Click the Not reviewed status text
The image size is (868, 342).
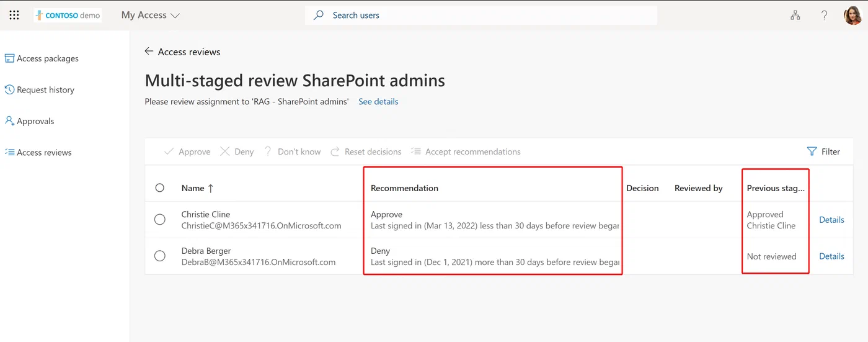pyautogui.click(x=771, y=256)
